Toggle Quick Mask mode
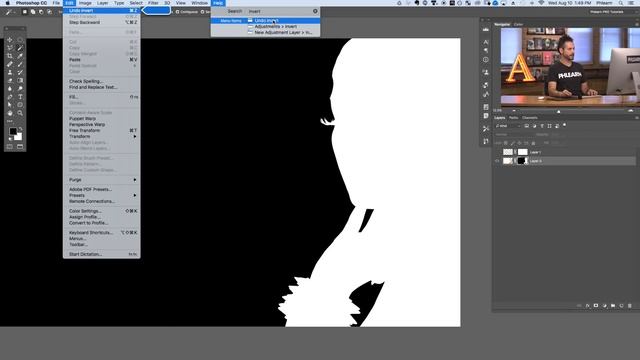The image size is (640, 360). 10,147
